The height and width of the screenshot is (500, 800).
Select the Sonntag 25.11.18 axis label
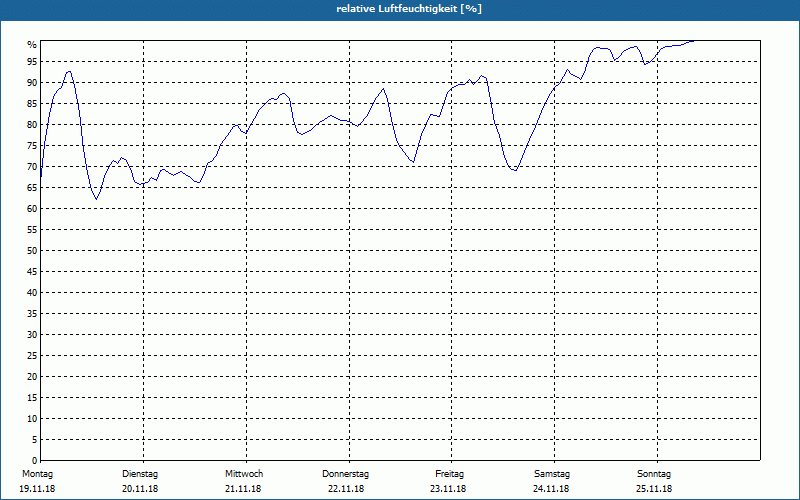click(654, 481)
